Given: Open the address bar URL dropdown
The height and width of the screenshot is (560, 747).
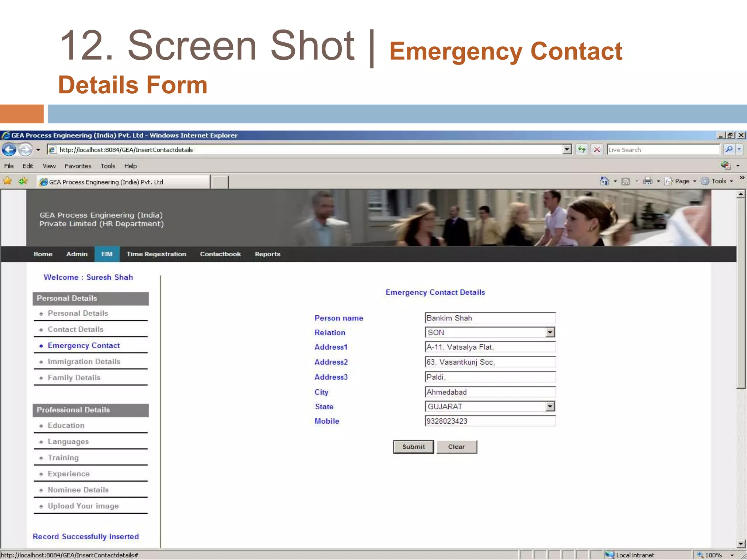Looking at the screenshot, I should pos(567,149).
